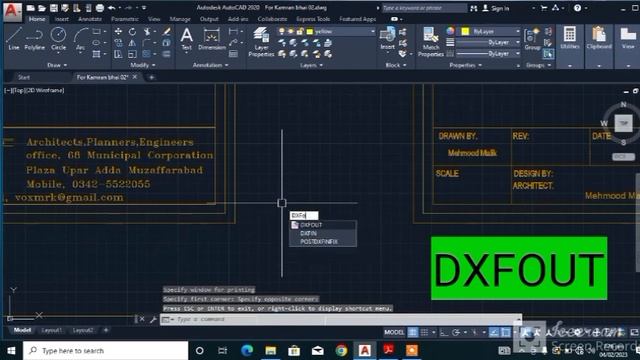The width and height of the screenshot is (640, 360).
Task: Click the Group tool
Action: [532, 39]
